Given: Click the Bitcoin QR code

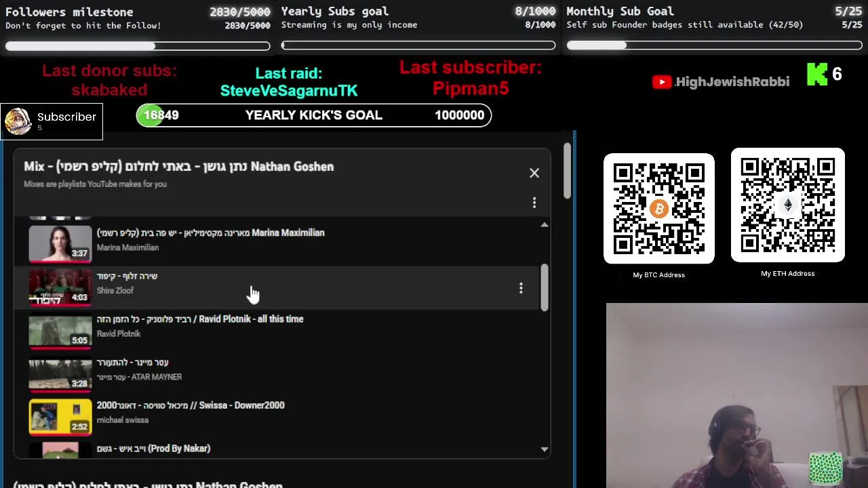Looking at the screenshot, I should [x=659, y=209].
